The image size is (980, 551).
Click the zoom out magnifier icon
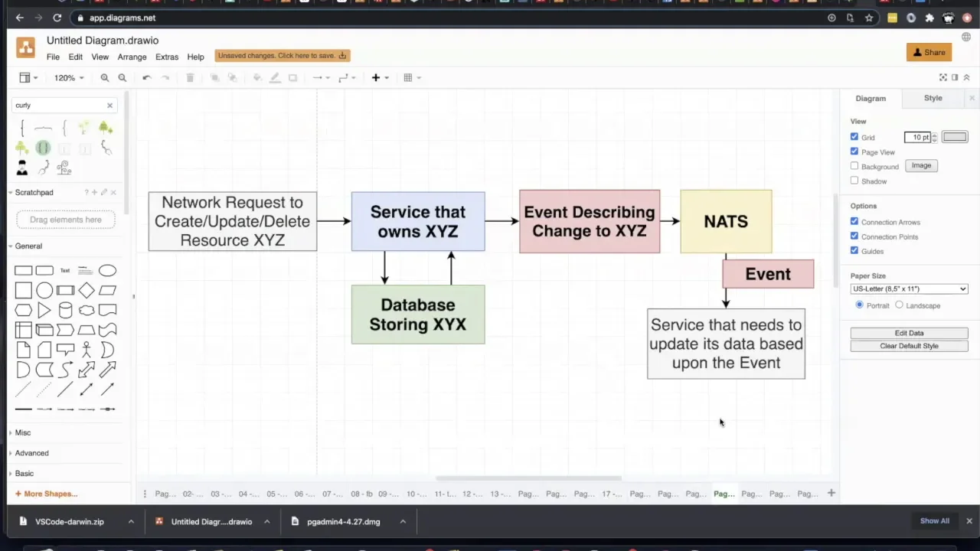122,78
